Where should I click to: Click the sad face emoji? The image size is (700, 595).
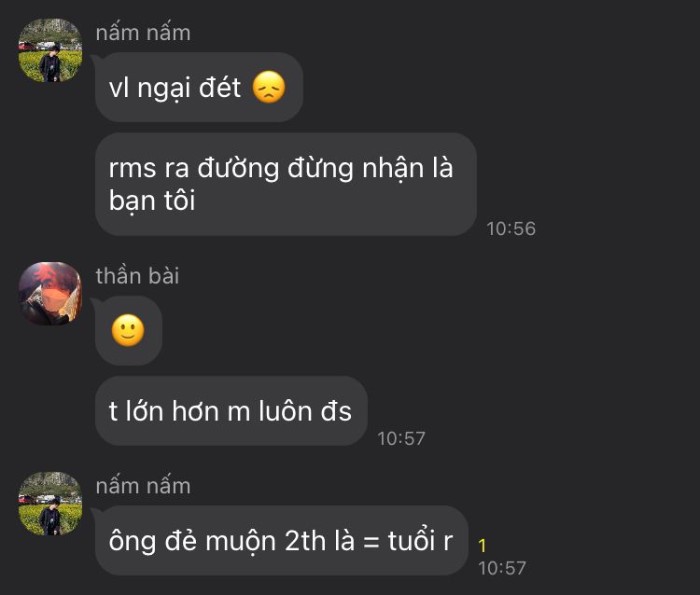[269, 87]
